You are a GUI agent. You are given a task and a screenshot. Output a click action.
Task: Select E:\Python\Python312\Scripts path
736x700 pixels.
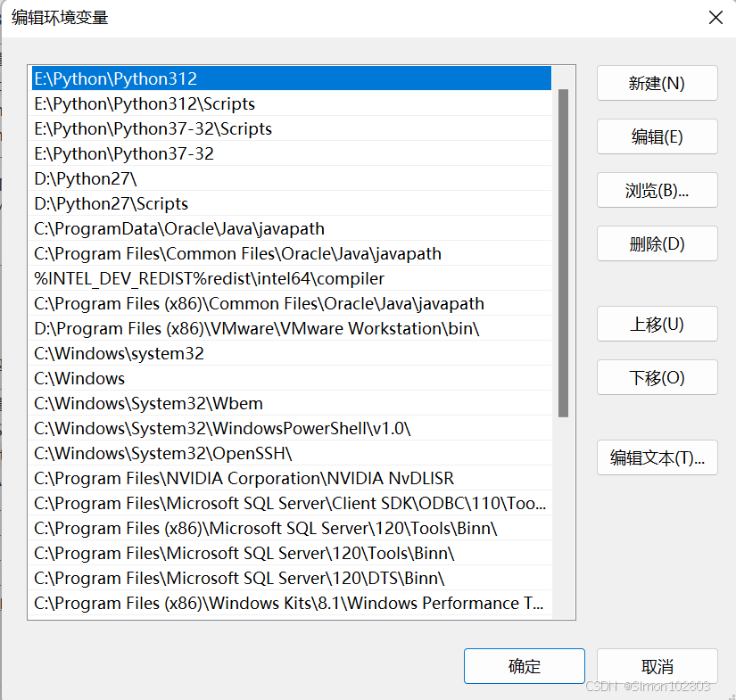292,103
